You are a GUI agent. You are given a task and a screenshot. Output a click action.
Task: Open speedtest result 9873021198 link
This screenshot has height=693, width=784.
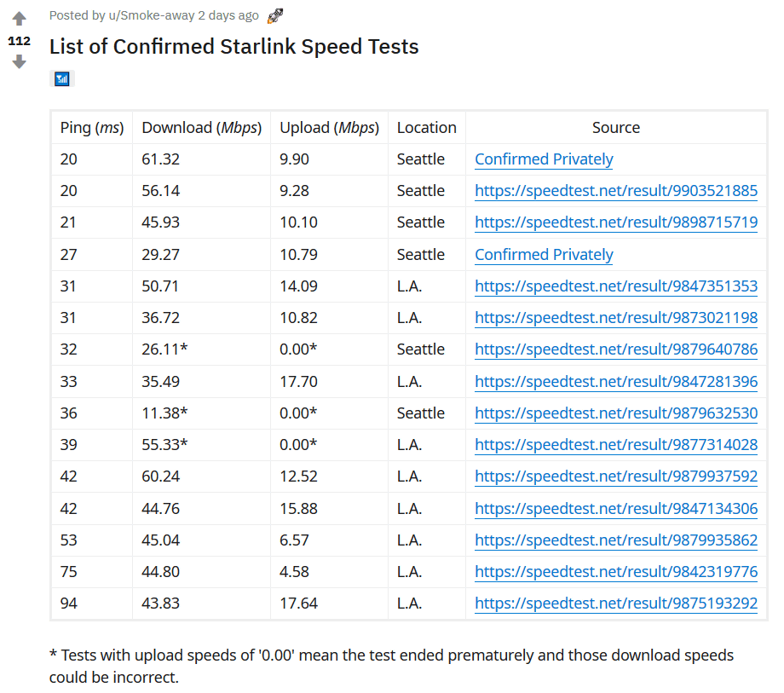[615, 318]
